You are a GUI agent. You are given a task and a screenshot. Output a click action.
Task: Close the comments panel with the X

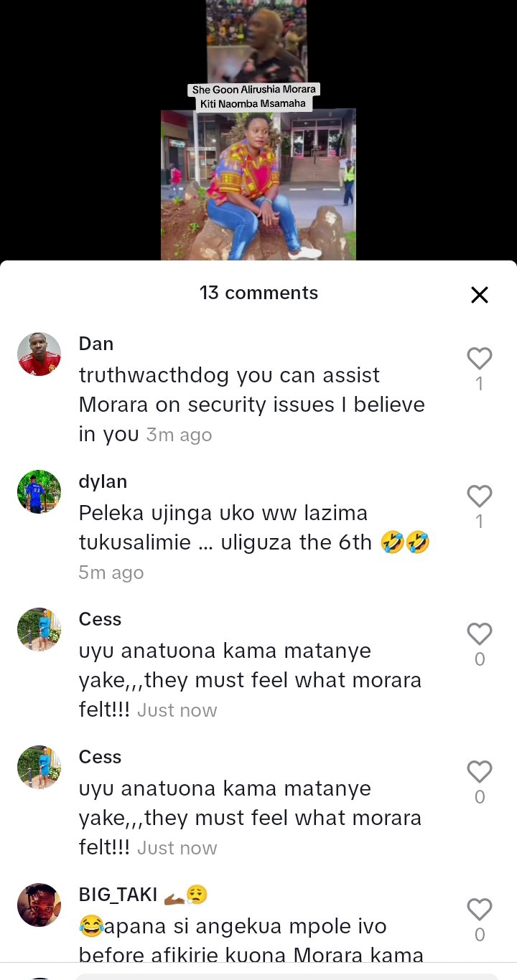[x=479, y=295]
